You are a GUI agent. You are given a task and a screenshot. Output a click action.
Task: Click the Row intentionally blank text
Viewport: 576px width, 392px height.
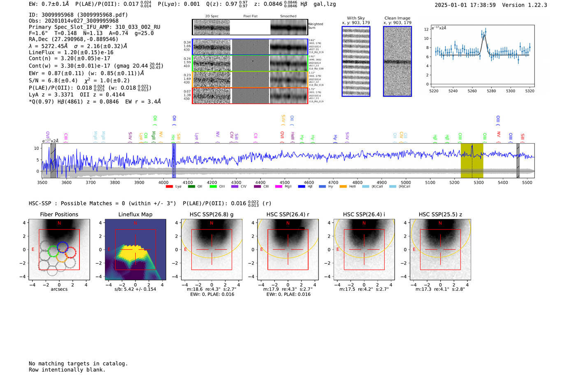point(67,370)
